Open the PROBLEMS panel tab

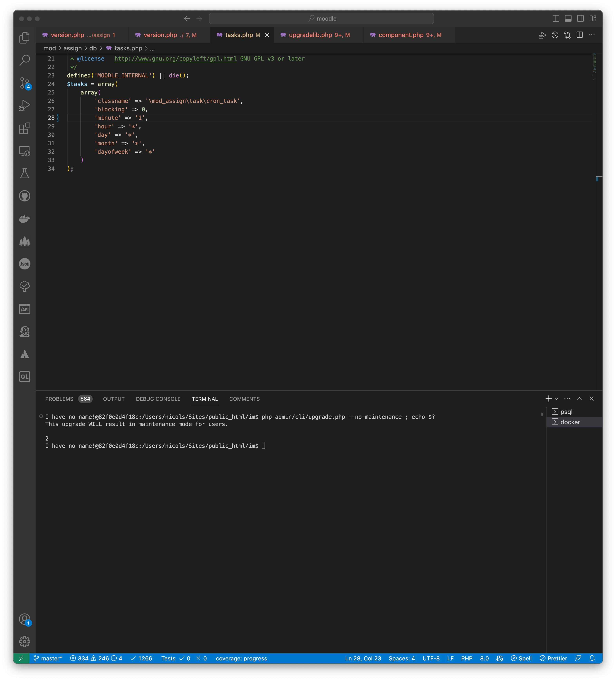point(69,399)
